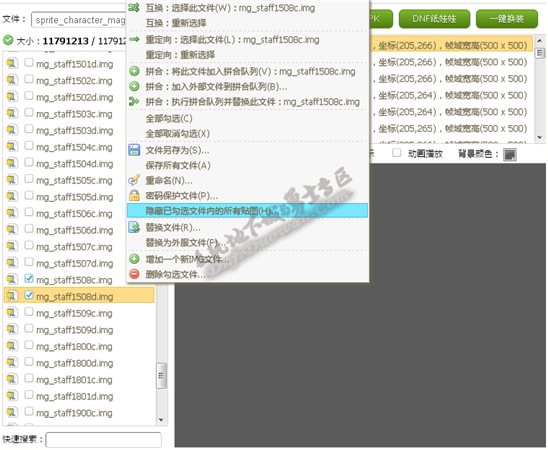Click the green plus icon for 增加一个新IMG文件
Viewport: 548px width, 450px height.
pos(134,259)
